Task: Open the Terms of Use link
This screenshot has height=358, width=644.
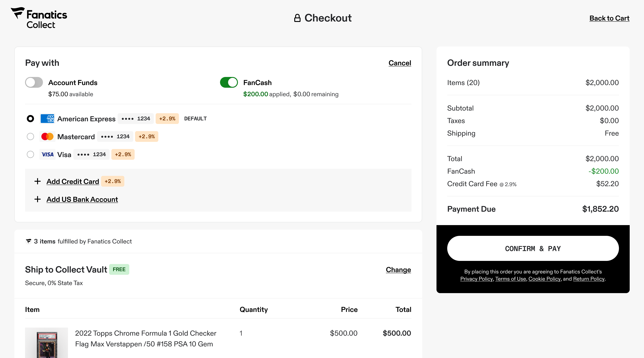Action: click(x=511, y=279)
